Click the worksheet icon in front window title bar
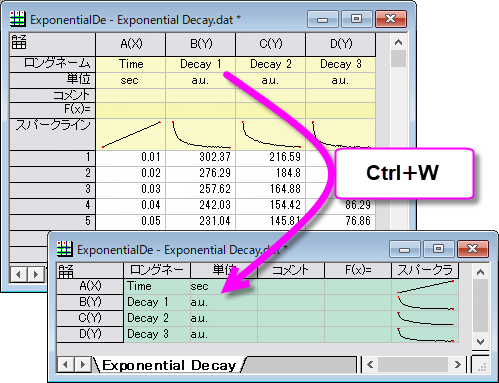 [65, 249]
